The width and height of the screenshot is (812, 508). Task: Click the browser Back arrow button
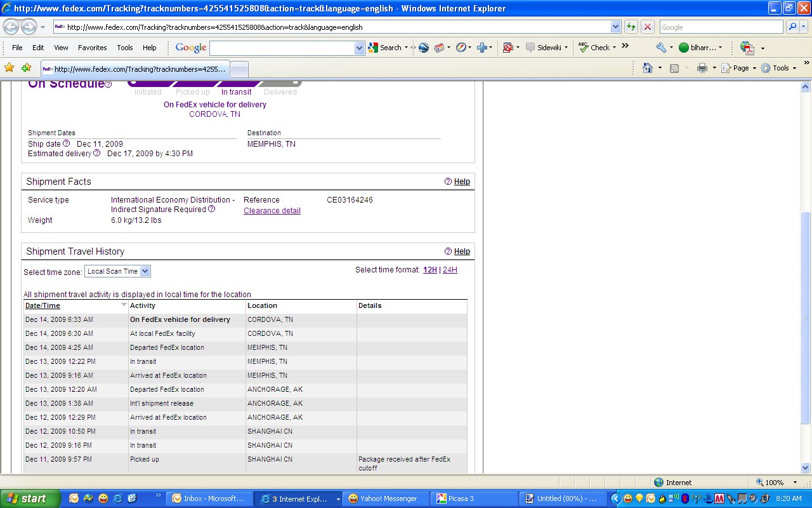[11, 27]
